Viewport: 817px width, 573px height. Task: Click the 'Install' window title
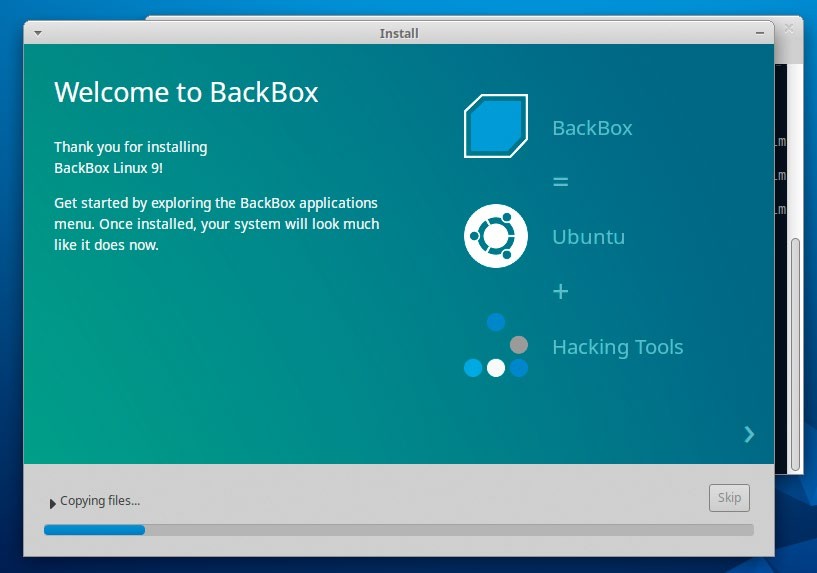point(399,33)
